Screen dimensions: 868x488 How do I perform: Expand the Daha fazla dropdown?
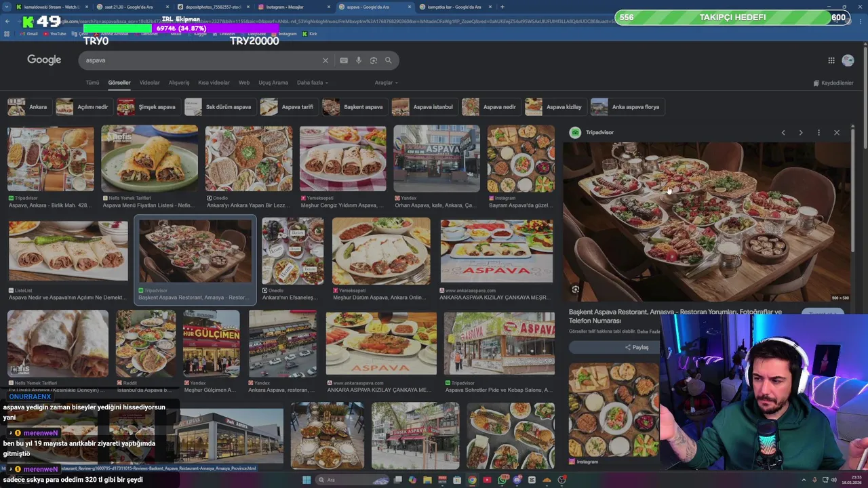click(312, 83)
